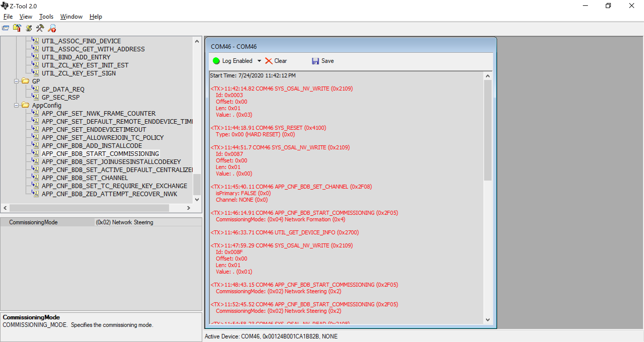Select APP_CNF_BDB_ADD_INSTALLCODE command

coord(92,146)
